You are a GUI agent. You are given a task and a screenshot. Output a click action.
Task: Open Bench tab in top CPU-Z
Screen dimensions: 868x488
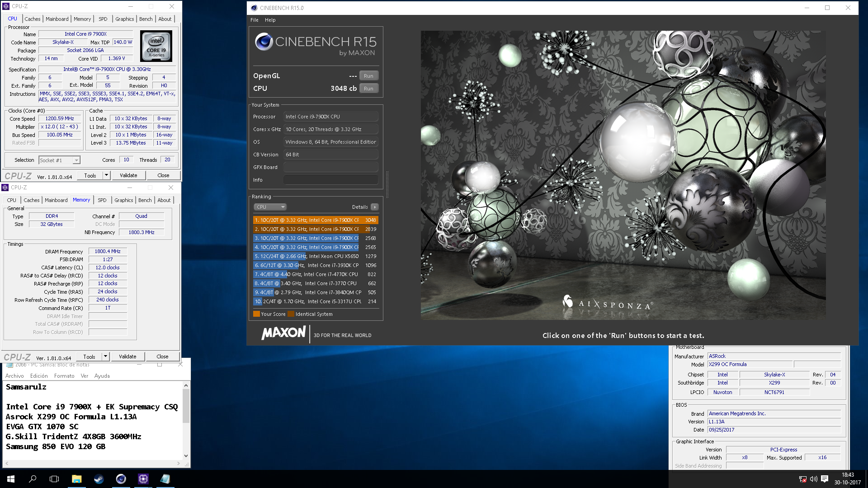[x=146, y=19]
